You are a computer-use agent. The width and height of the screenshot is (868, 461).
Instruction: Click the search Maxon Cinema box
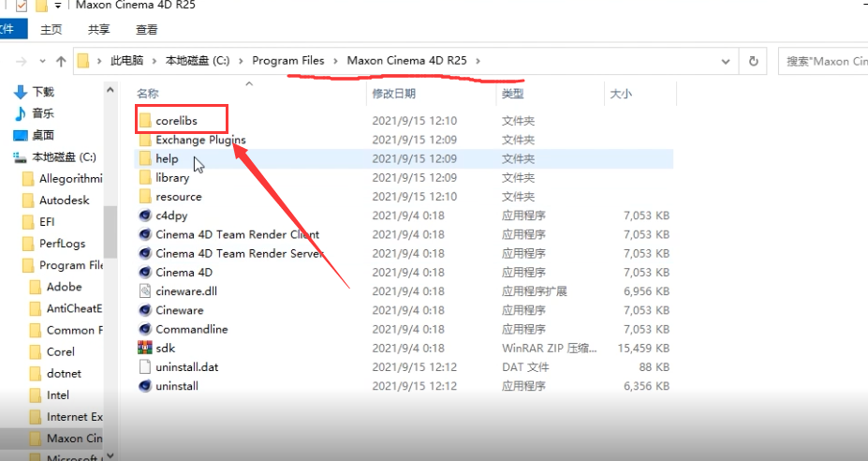point(824,62)
